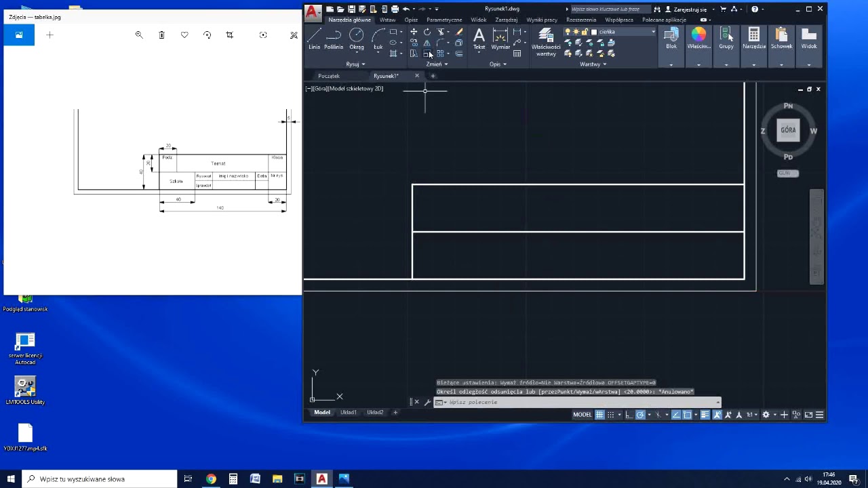Expand the Rysuj panel
Screen dimensions: 868x488
click(355, 64)
